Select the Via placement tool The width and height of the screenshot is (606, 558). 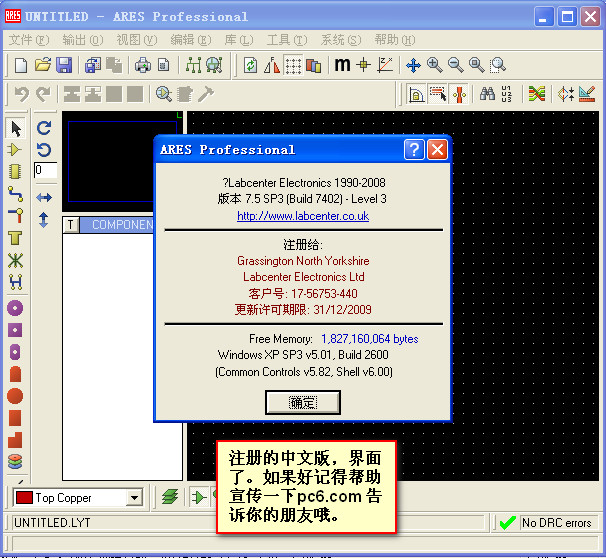click(15, 215)
